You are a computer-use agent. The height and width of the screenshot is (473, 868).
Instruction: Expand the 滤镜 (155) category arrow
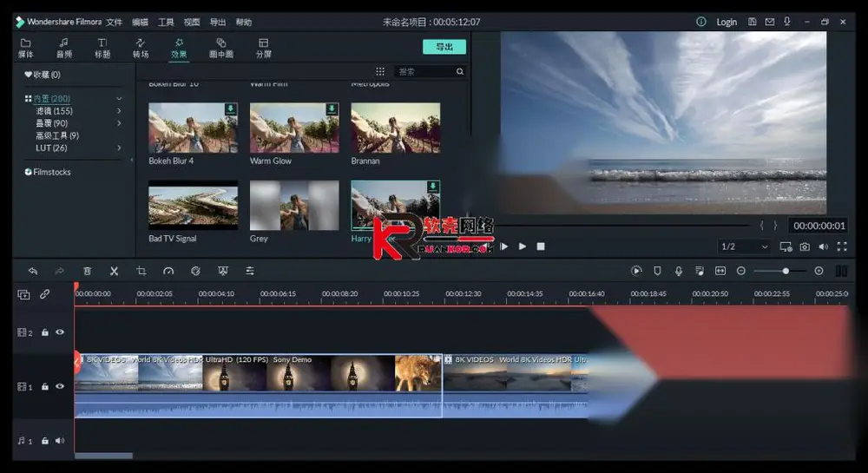pos(119,110)
